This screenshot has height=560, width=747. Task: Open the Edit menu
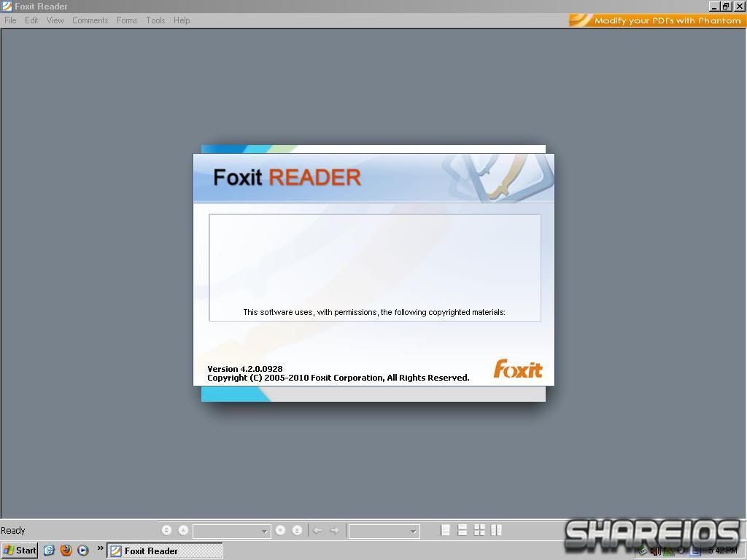tap(31, 20)
